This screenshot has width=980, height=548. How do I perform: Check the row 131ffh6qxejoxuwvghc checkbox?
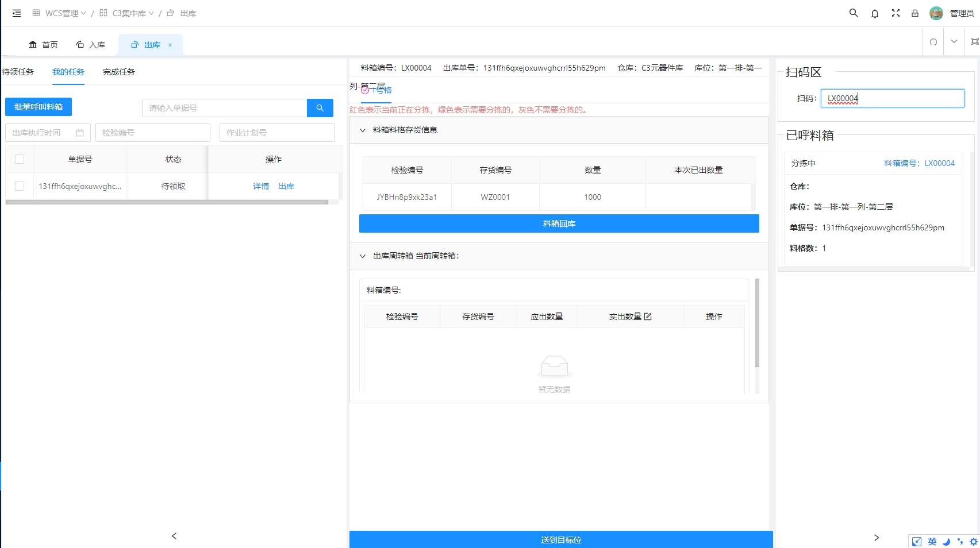[x=20, y=186]
